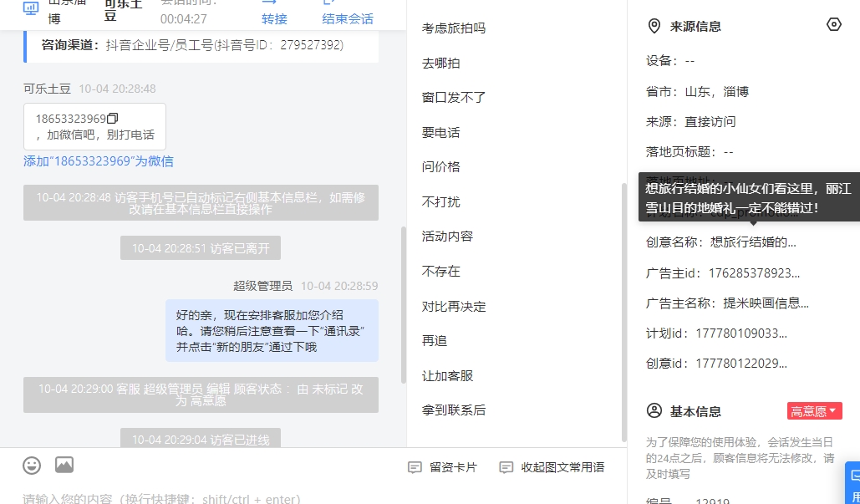Click link 添加"18653323969"为微信
Screen dimensions: 860x504
tap(99, 161)
